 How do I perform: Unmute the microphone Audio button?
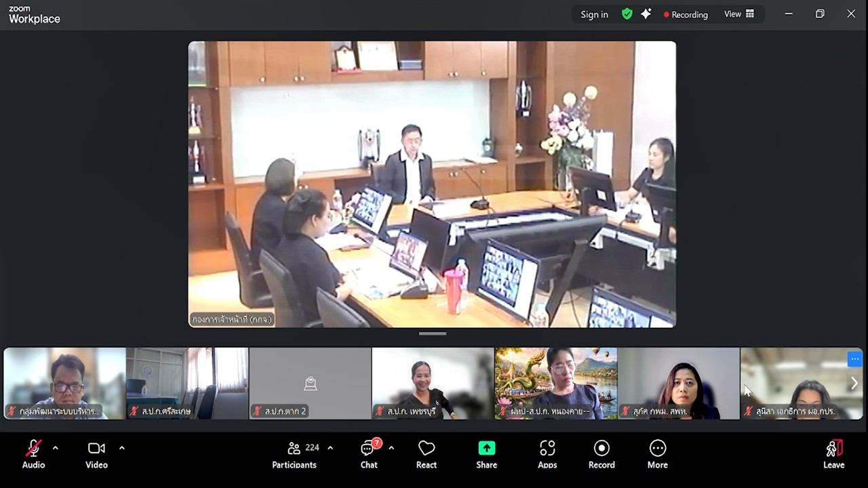click(33, 454)
